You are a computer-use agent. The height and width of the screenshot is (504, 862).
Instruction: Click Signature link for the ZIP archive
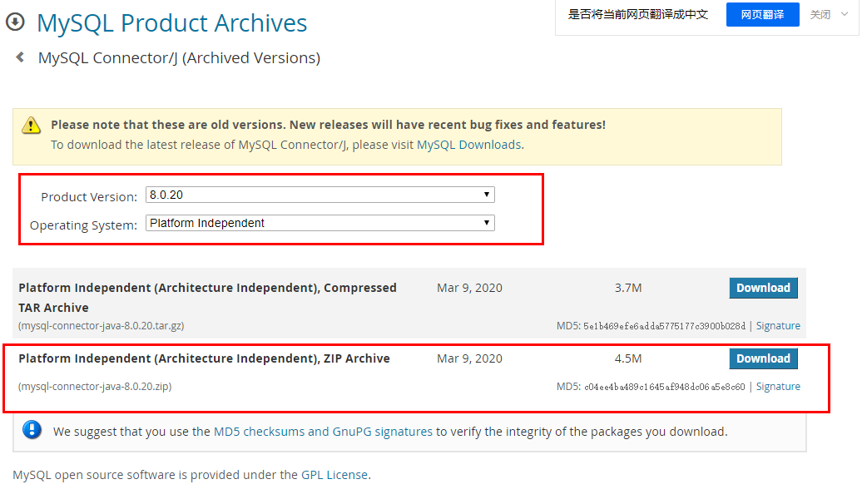(778, 386)
